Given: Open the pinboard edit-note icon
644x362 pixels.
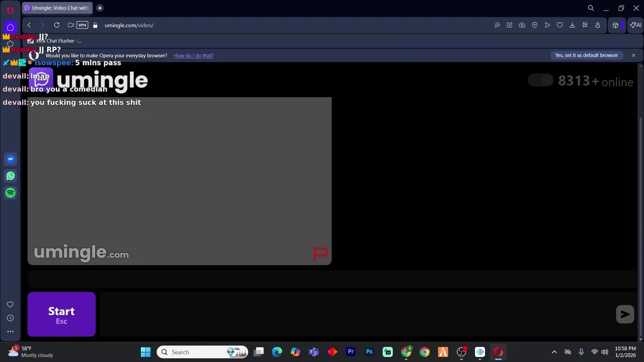Looking at the screenshot, I should (510, 25).
